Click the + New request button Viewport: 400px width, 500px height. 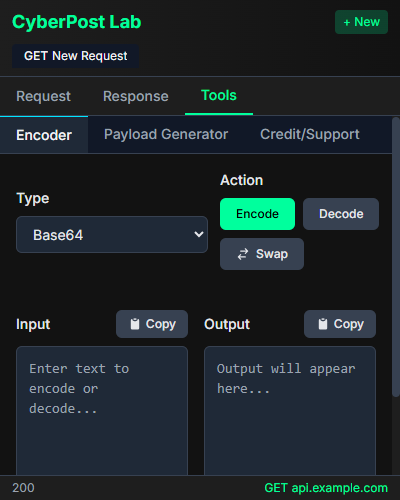point(361,22)
